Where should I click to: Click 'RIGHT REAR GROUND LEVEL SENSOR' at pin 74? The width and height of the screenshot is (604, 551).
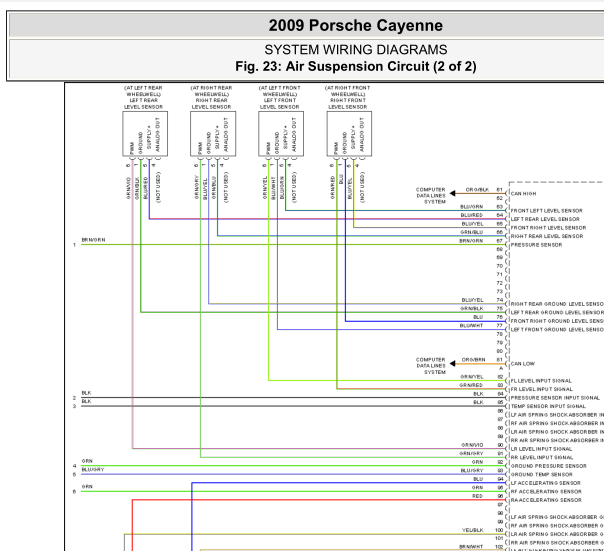557,304
